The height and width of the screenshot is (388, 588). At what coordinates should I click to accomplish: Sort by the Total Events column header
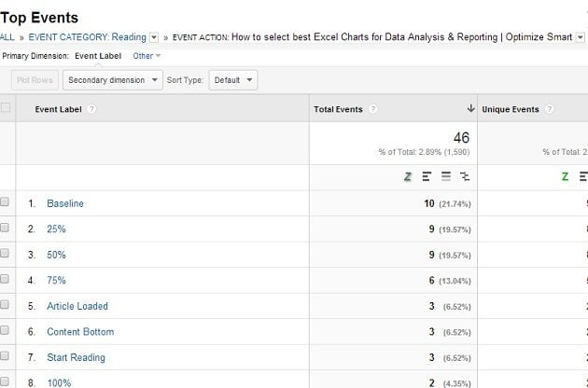338,109
